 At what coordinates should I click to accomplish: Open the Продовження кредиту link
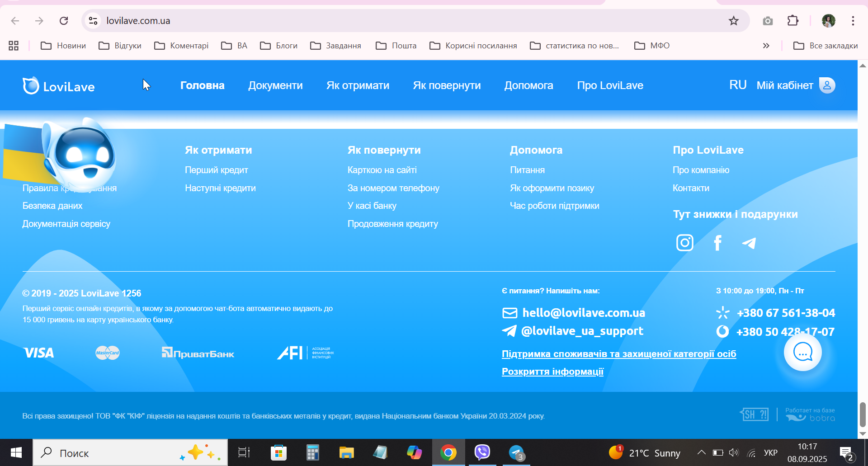(x=393, y=224)
